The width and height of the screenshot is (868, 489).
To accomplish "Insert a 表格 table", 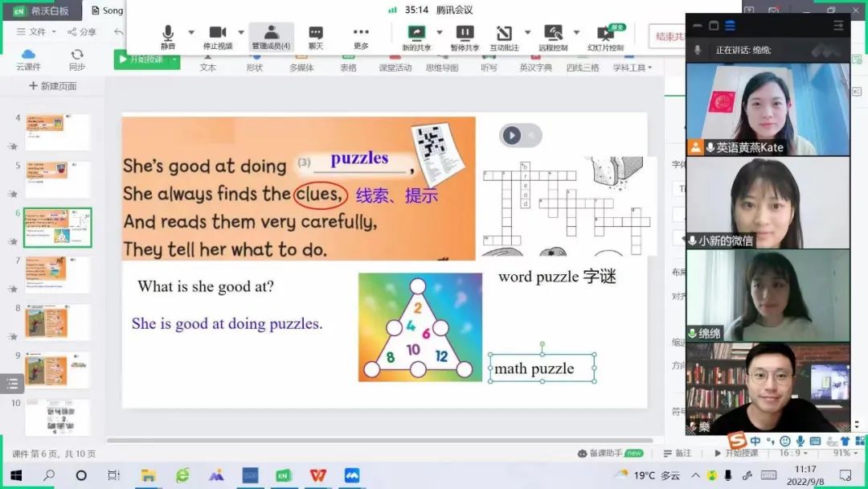I will pos(348,63).
